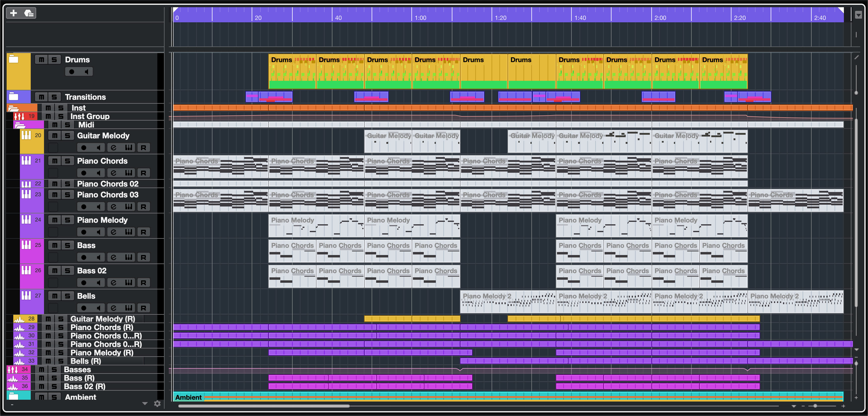Open the track presets icon beside Add Track

pos(29,13)
